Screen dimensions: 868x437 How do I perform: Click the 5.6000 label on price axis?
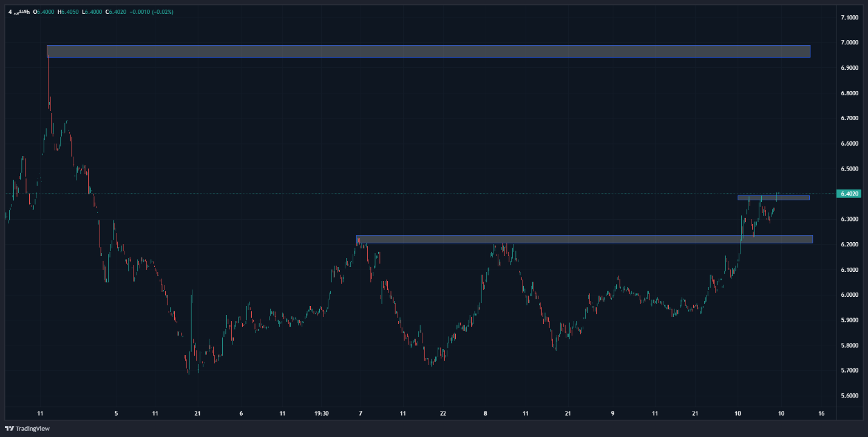pos(848,396)
